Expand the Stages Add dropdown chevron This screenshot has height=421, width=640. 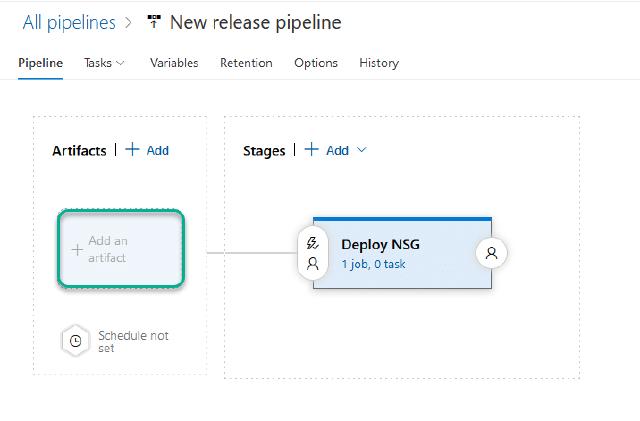click(362, 150)
